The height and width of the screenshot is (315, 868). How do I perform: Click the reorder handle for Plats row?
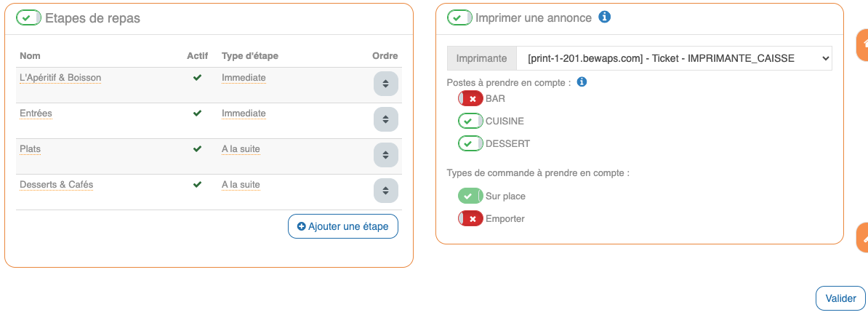(385, 155)
